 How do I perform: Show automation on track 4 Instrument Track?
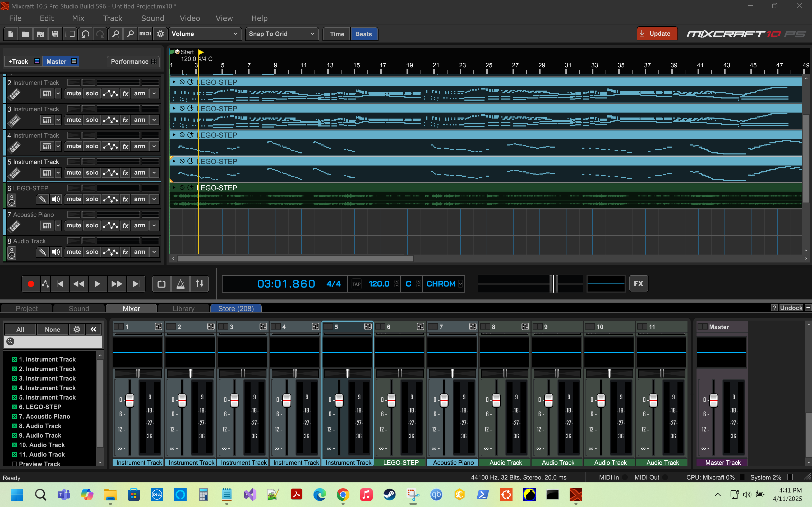tap(110, 146)
